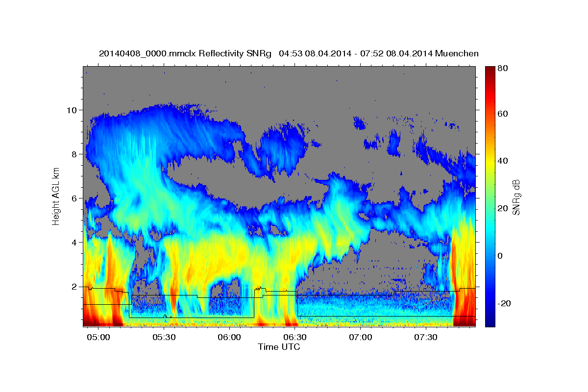The height and width of the screenshot is (392, 588).
Task: Click the '06:30' time tick label
Action: point(295,338)
